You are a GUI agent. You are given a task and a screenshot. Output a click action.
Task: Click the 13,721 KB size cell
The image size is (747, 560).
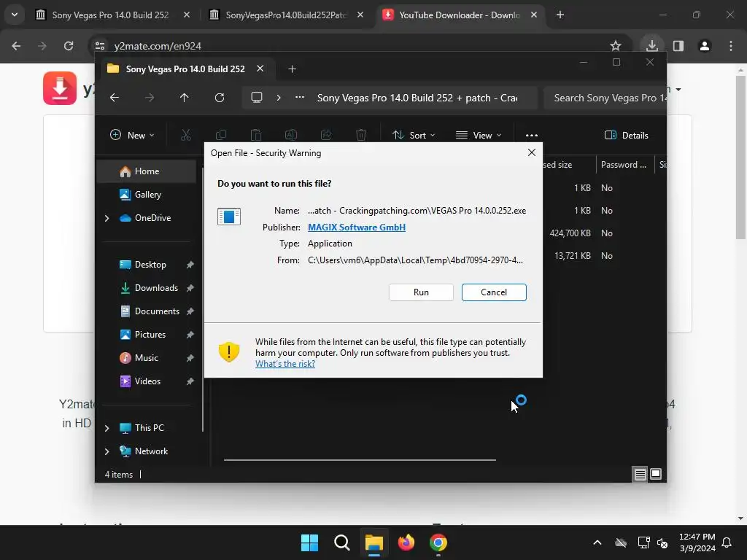click(572, 256)
